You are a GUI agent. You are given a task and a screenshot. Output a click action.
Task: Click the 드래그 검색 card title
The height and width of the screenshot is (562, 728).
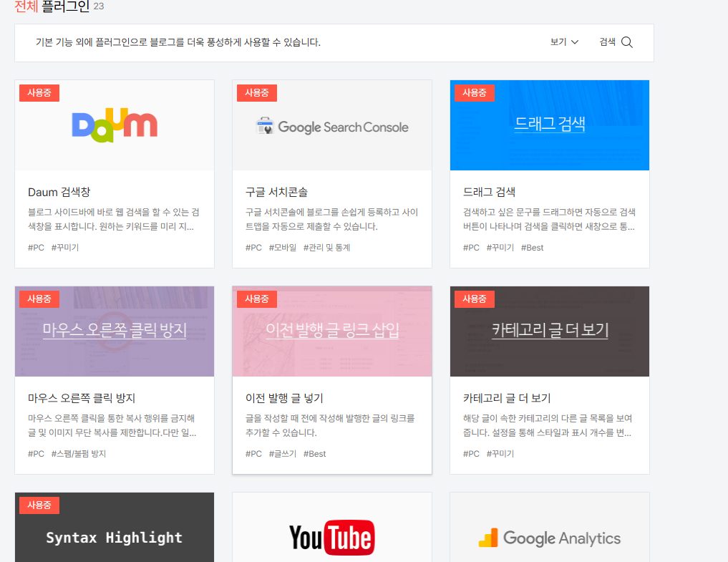[x=489, y=192]
